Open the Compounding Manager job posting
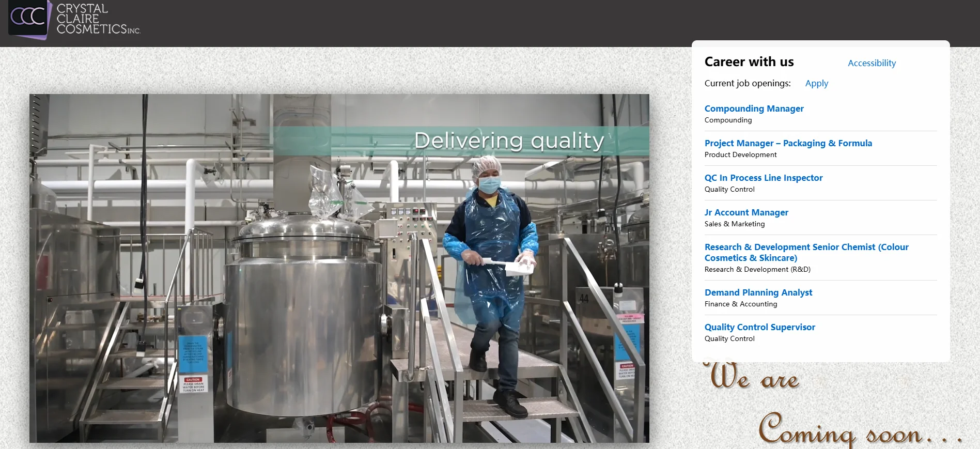980x449 pixels. [x=754, y=109]
